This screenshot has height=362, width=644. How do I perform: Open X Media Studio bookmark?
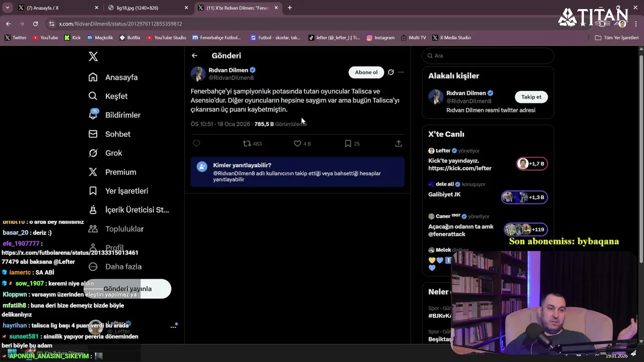451,38
